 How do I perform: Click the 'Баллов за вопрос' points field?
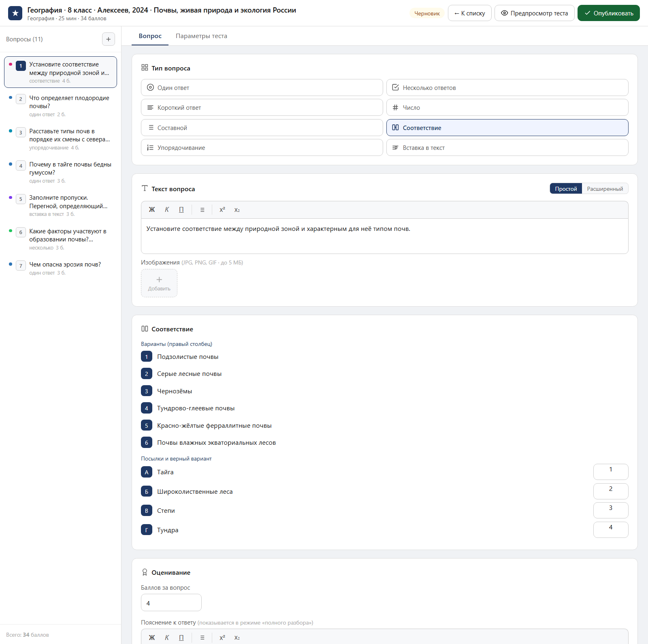click(171, 603)
